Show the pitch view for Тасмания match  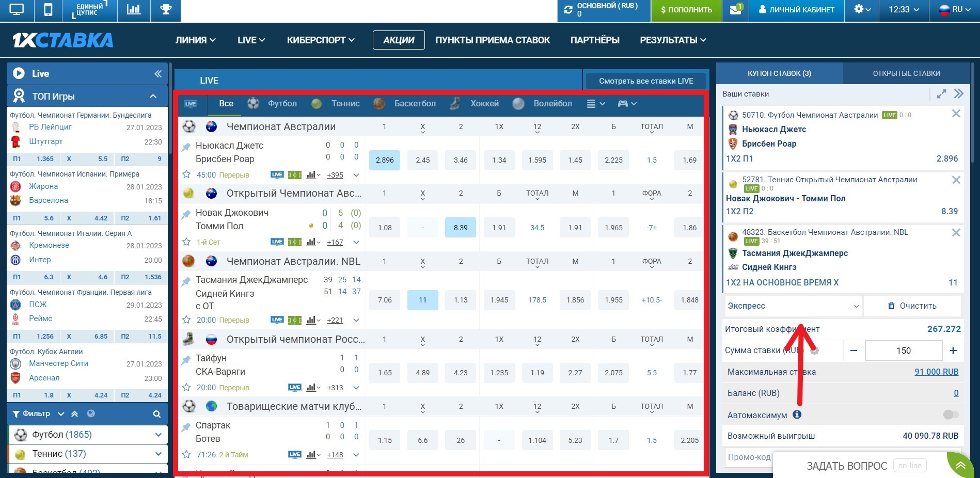pos(295,320)
